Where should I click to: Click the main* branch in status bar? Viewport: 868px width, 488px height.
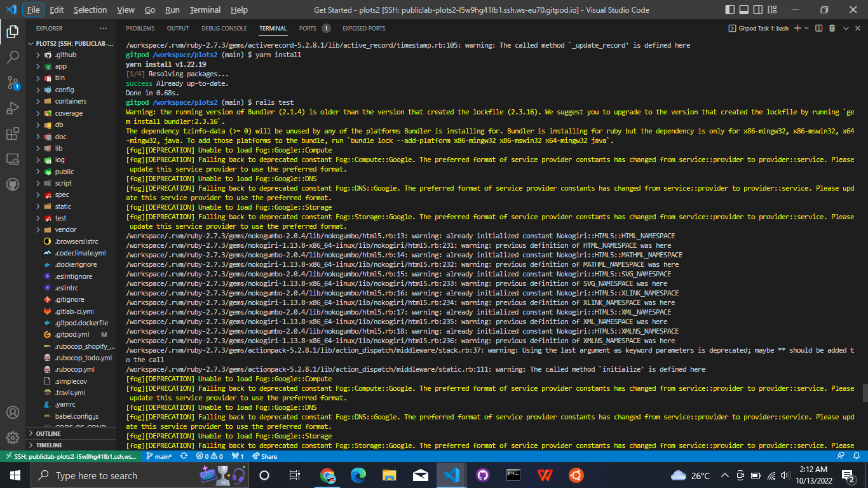(158, 456)
